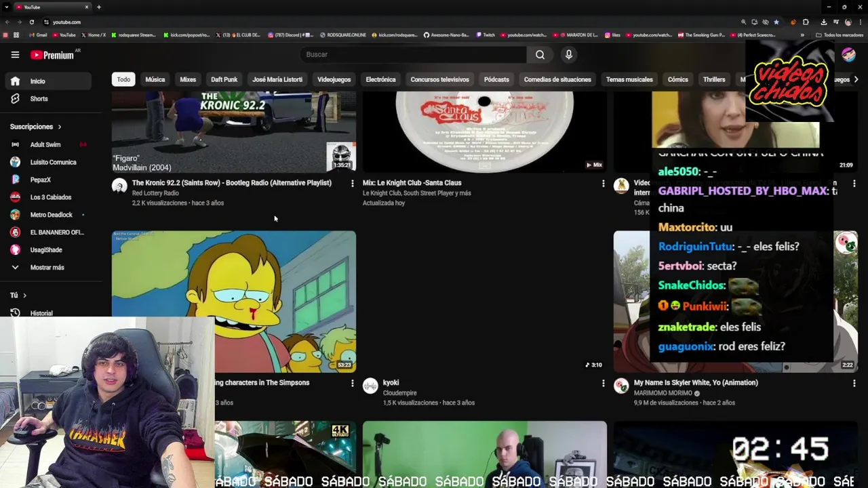Select the Thrillers filter chip
The width and height of the screenshot is (868, 488).
pos(714,79)
